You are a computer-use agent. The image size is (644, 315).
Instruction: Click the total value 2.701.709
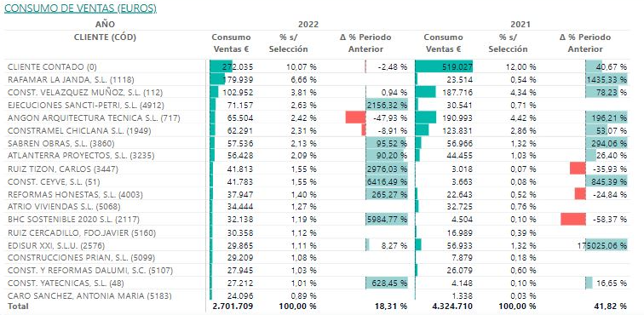(x=233, y=306)
